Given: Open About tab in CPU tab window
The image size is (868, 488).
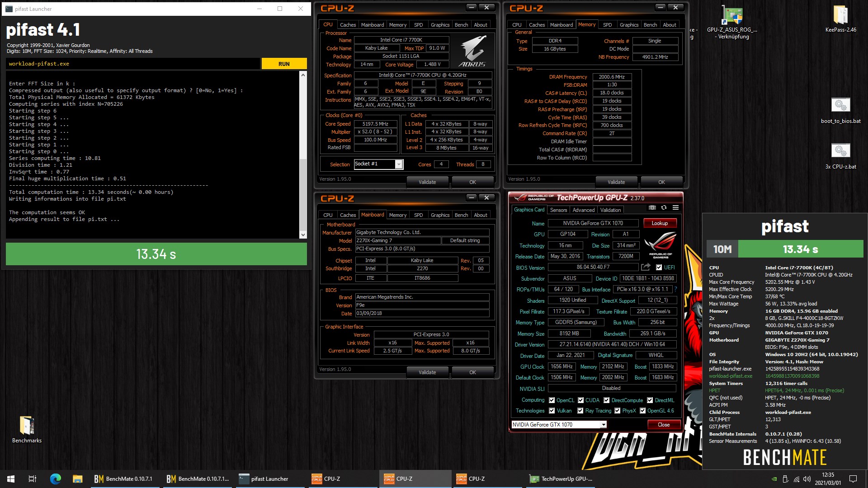Looking at the screenshot, I should click(x=480, y=25).
